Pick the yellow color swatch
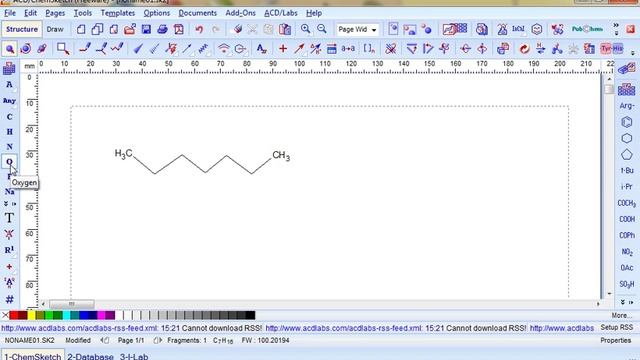 click(x=31, y=315)
